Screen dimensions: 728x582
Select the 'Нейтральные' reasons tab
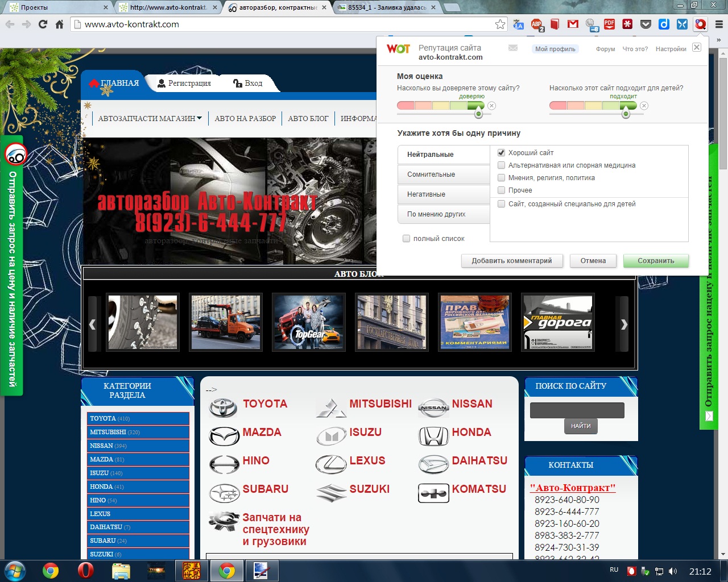[444, 155]
